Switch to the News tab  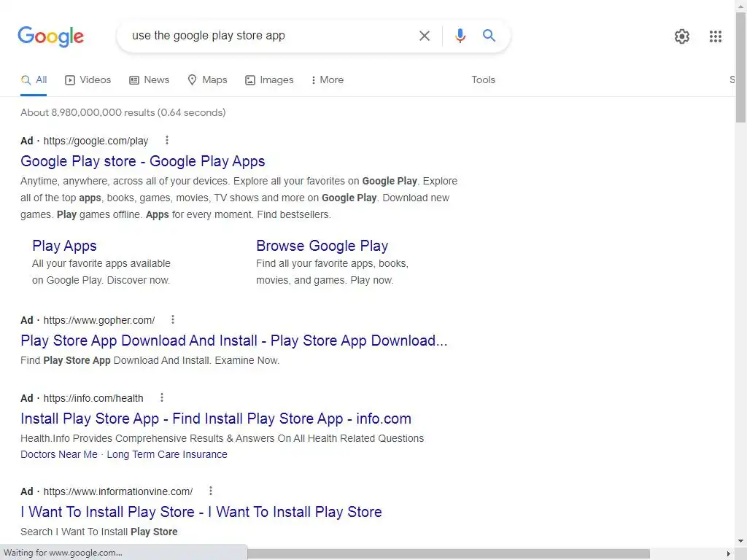[150, 80]
